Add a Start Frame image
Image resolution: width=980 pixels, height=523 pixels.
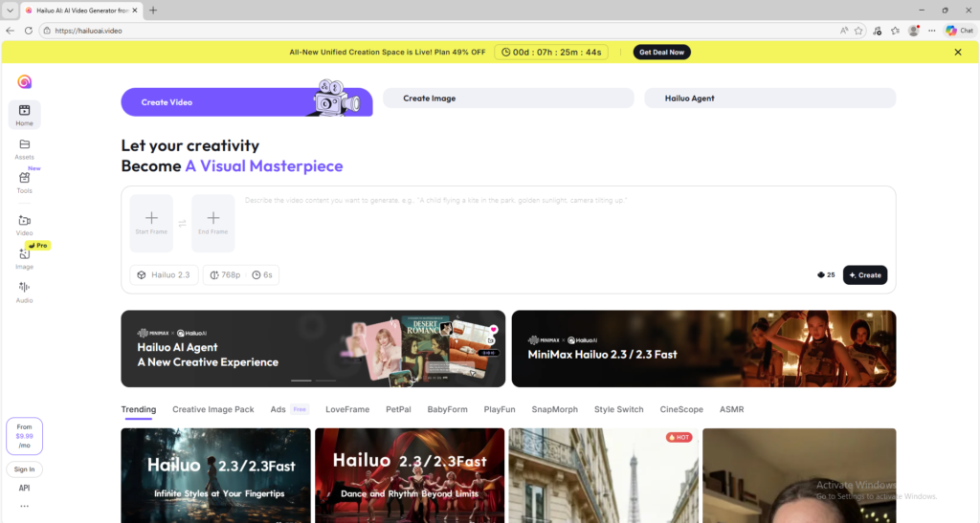[x=151, y=223]
